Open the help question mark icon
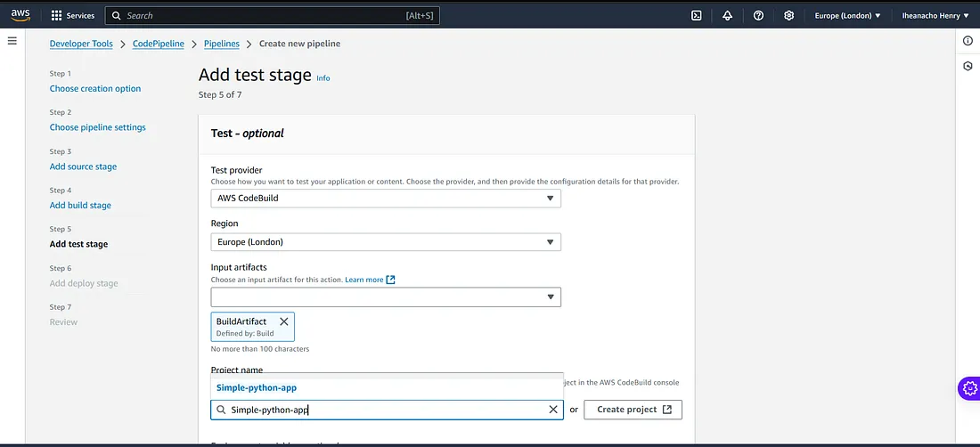Image resolution: width=980 pixels, height=447 pixels. pyautogui.click(x=758, y=16)
